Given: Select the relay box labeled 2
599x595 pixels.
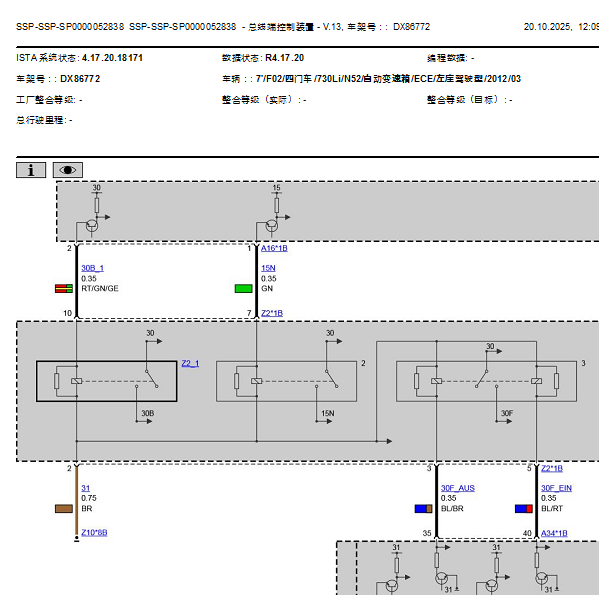Looking at the screenshot, I should tap(287, 381).
